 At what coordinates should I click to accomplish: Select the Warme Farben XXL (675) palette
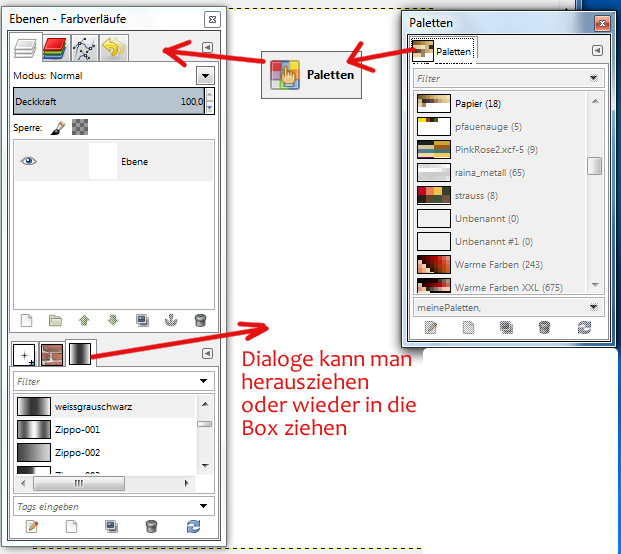(x=501, y=285)
